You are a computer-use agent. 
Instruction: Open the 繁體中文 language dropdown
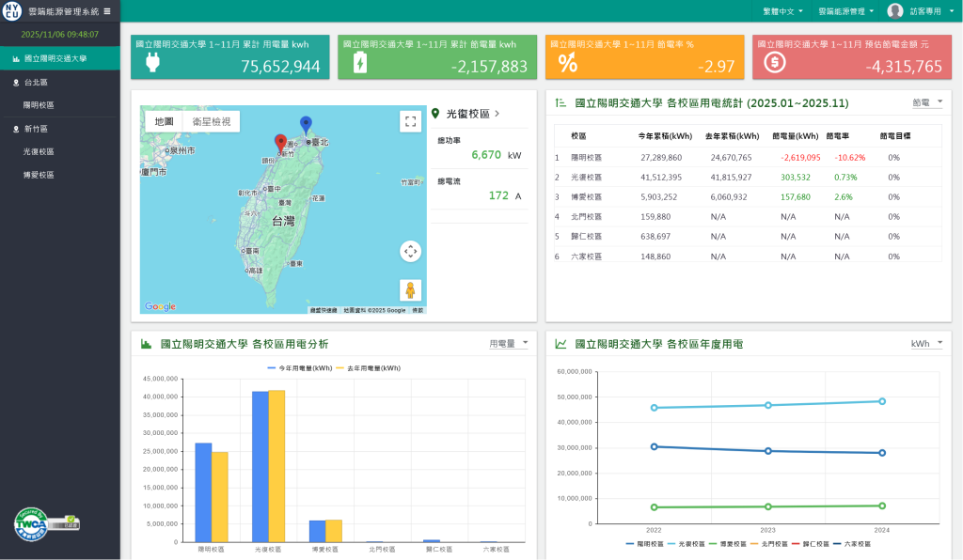[x=781, y=11]
